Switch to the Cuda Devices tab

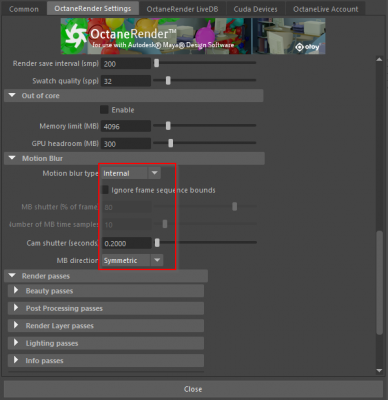point(255,9)
